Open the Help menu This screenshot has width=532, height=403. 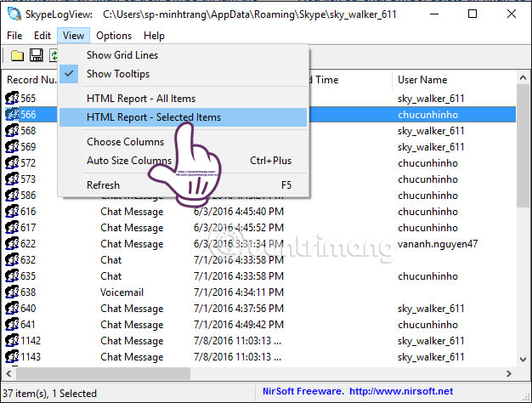click(154, 36)
